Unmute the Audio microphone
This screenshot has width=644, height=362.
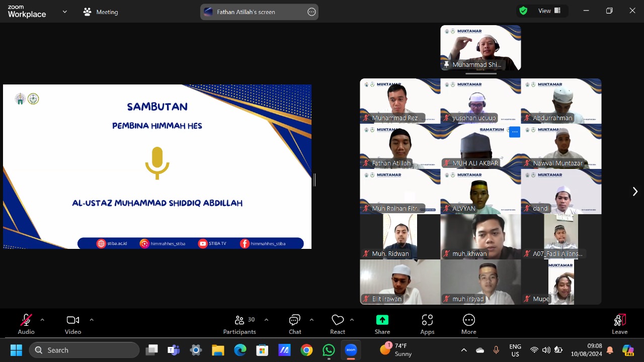tap(26, 324)
